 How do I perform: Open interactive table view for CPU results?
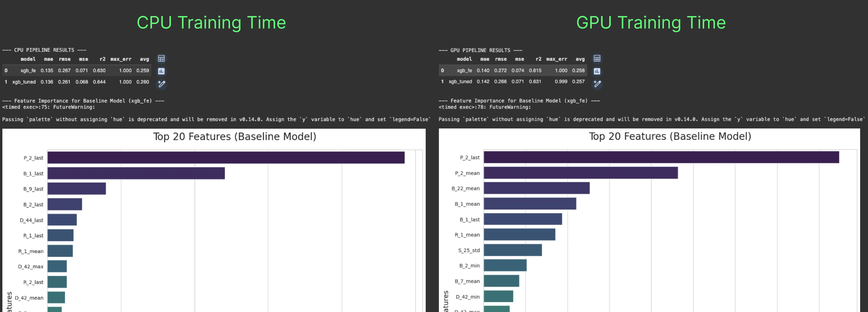(x=161, y=58)
